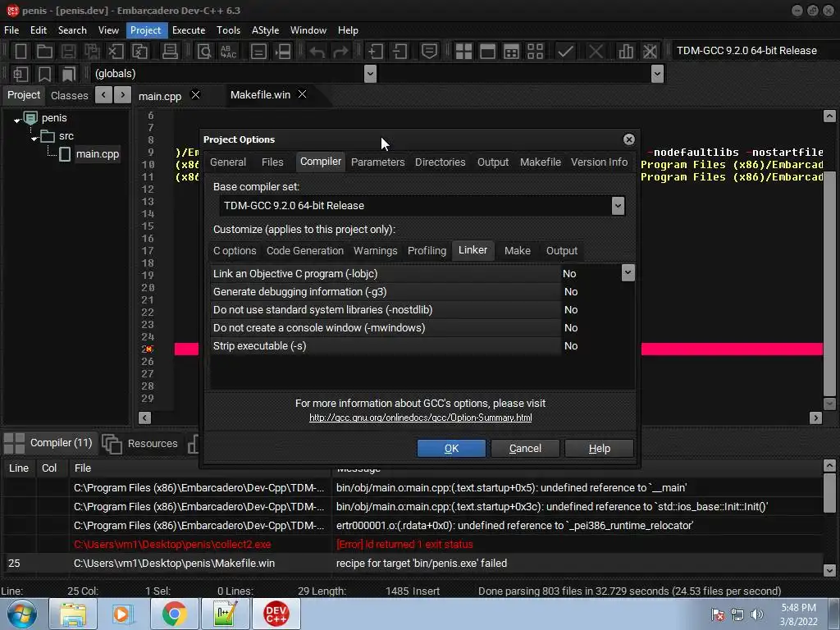The height and width of the screenshot is (630, 840).
Task: Click the Goto Bookmark icon
Action: [x=69, y=74]
